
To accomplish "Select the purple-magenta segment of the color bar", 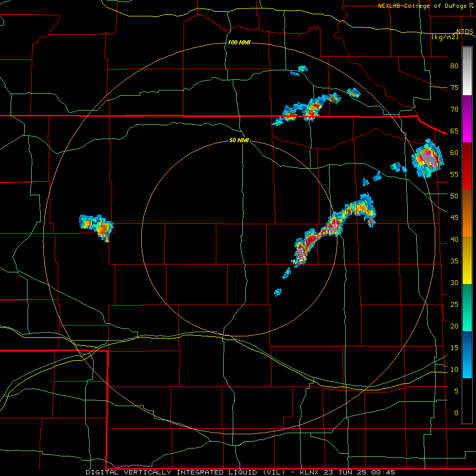I will click(467, 118).
